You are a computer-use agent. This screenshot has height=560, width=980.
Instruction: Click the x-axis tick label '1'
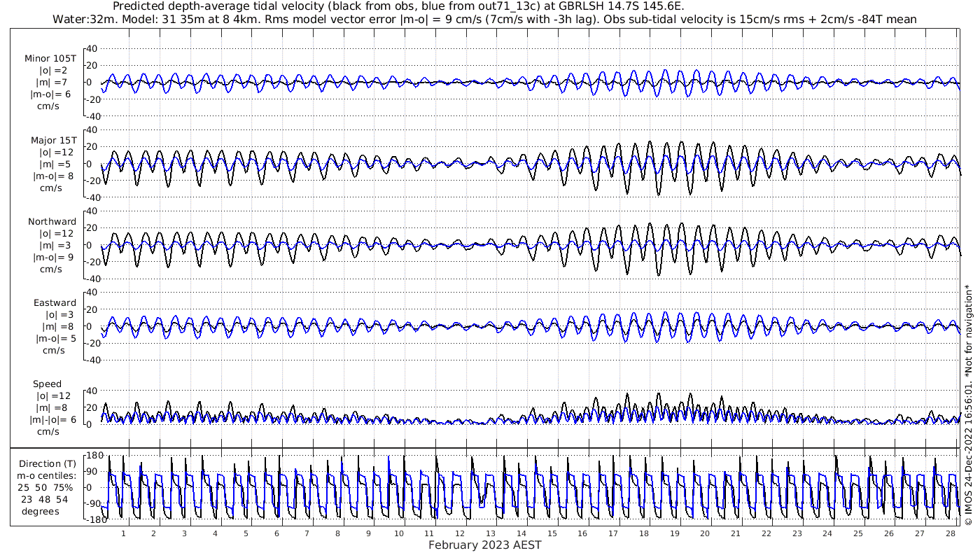click(x=123, y=533)
